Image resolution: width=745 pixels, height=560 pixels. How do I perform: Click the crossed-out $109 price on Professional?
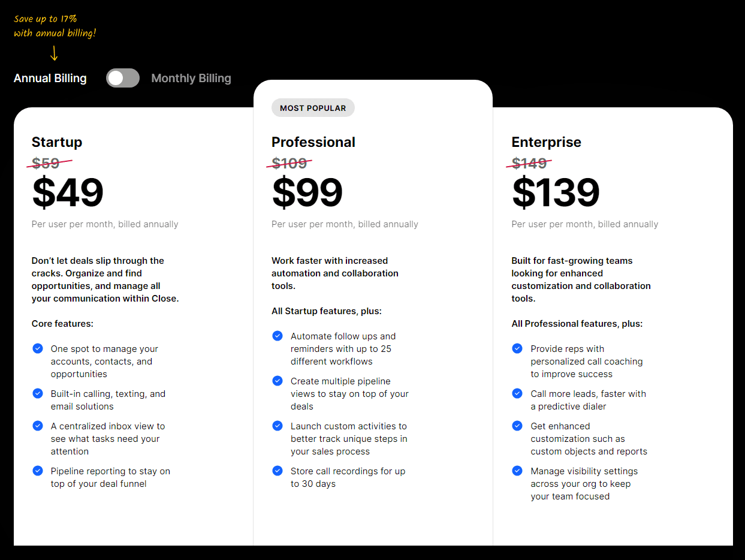[289, 162]
